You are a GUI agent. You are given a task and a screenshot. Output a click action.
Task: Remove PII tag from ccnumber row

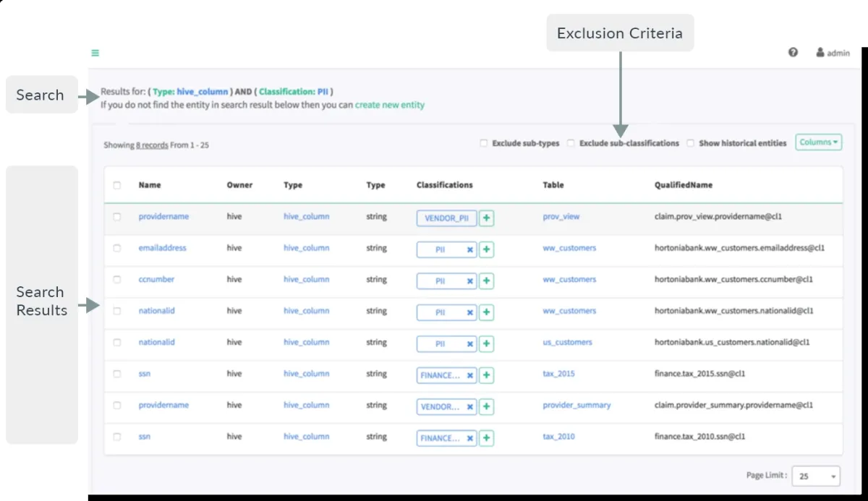pyautogui.click(x=469, y=281)
